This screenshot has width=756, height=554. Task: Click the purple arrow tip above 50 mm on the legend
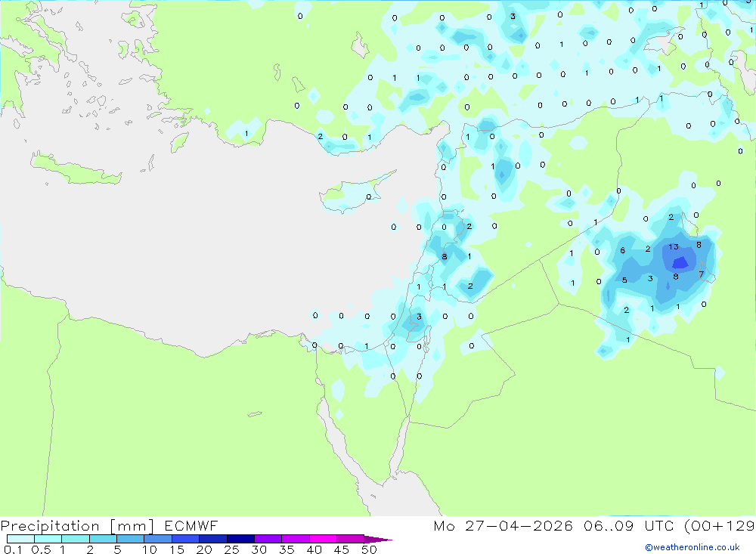[377, 539]
